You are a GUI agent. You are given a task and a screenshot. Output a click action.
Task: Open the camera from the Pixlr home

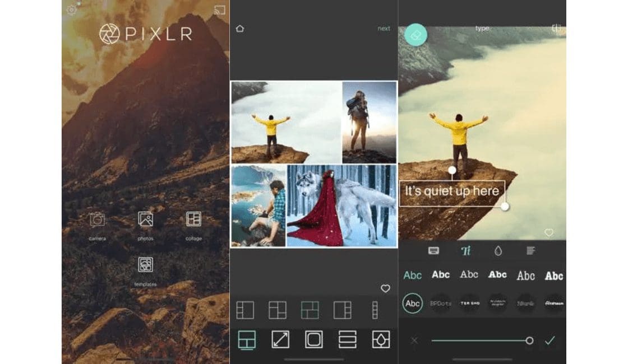pos(98,220)
